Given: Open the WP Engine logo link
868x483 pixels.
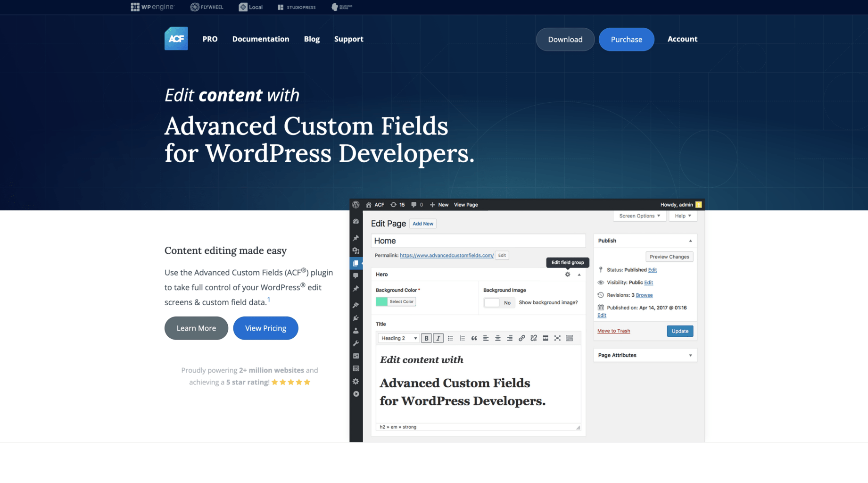Looking at the screenshot, I should (x=152, y=7).
